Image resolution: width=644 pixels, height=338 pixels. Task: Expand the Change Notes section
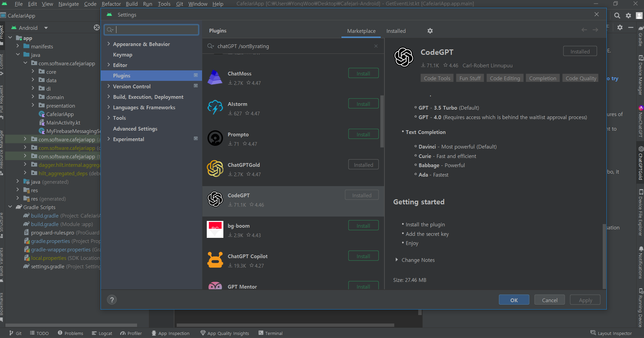397,260
